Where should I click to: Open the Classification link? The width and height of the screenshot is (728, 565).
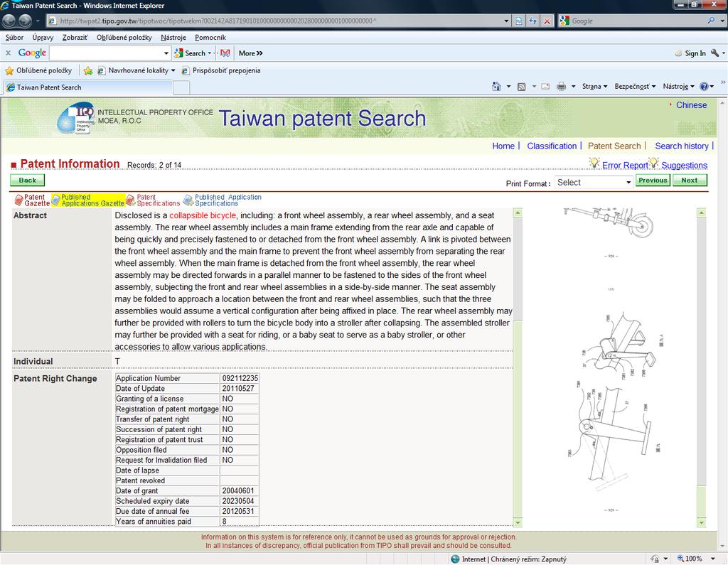(x=552, y=146)
